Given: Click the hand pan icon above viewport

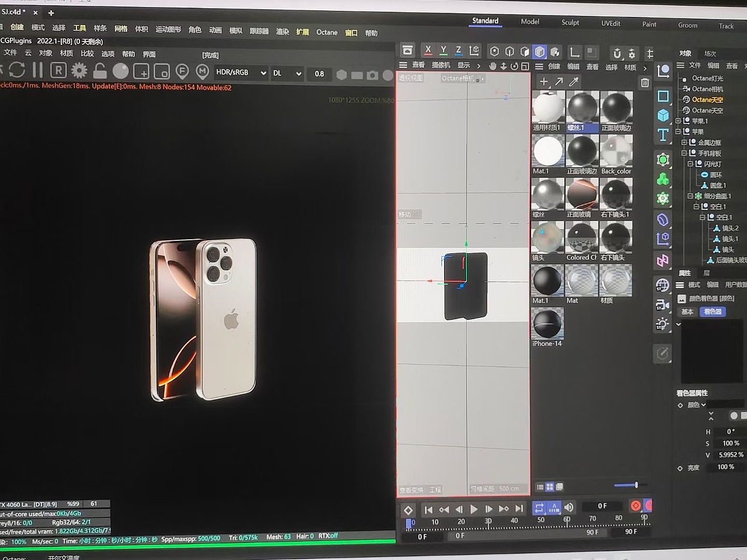Looking at the screenshot, I should click(x=492, y=65).
